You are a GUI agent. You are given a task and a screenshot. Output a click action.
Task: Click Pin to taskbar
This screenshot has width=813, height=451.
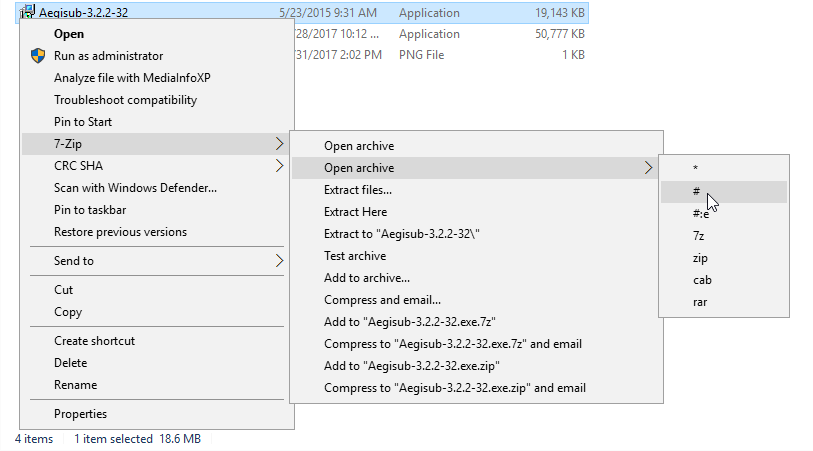[90, 210]
